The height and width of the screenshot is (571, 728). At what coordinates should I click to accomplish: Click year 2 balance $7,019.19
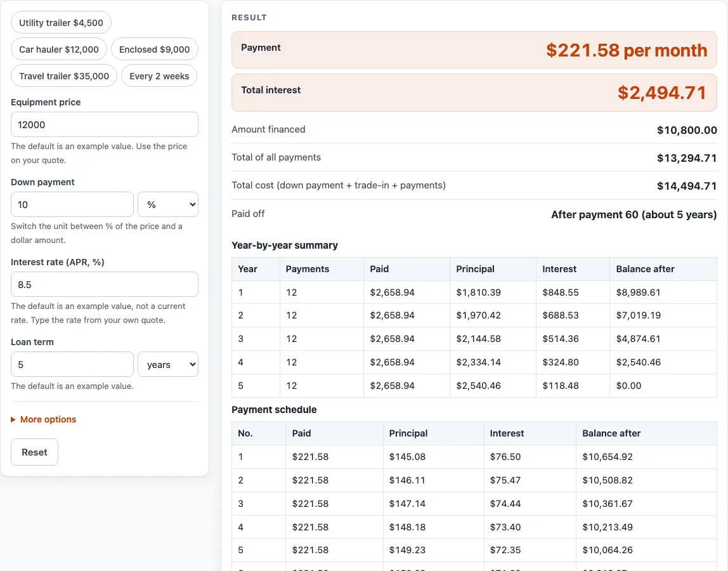click(x=638, y=315)
